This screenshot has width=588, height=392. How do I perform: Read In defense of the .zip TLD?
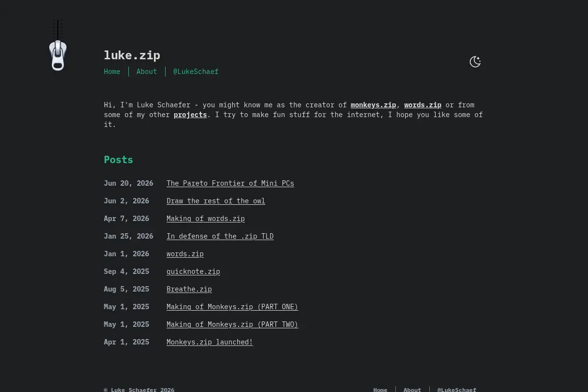[220, 236]
